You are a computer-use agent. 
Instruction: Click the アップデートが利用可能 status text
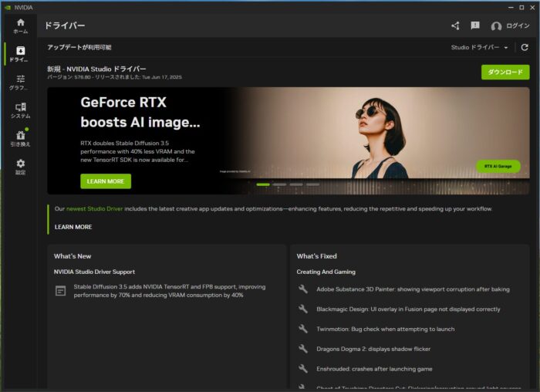[79, 47]
